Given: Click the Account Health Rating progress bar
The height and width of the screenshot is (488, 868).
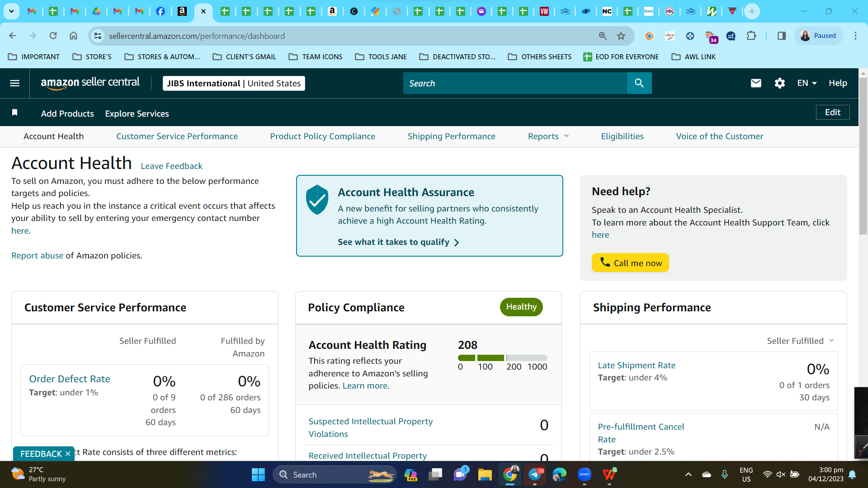Looking at the screenshot, I should click(502, 358).
